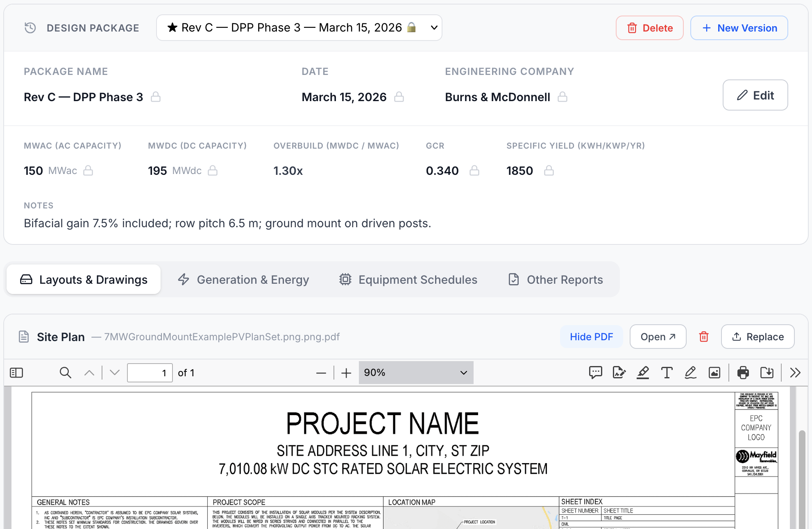The image size is (812, 529).
Task: Expand more PDF viewer tools
Action: tap(795, 373)
